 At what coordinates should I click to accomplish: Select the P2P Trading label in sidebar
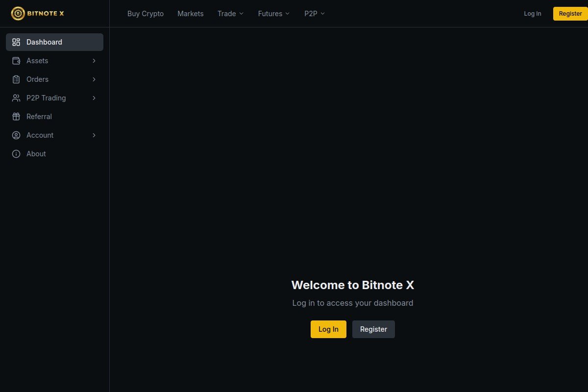[46, 98]
